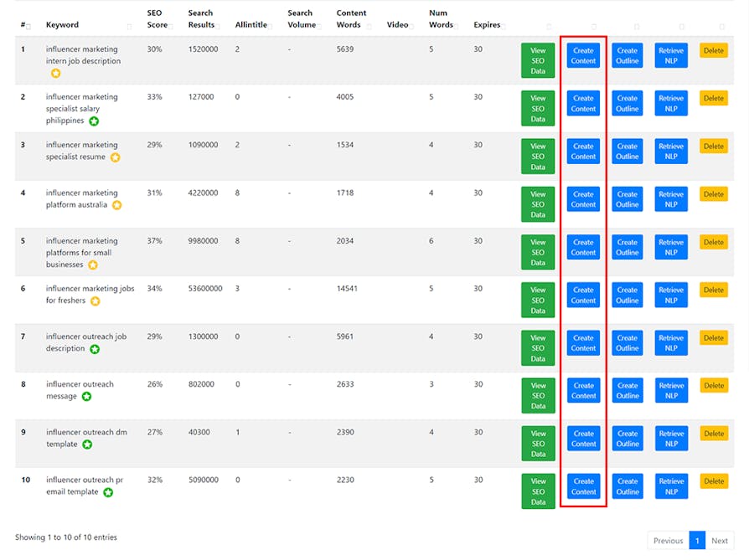Click yellow star beside 'intern job description' keyword
Image resolution: width=749 pixels, height=560 pixels.
pyautogui.click(x=55, y=74)
